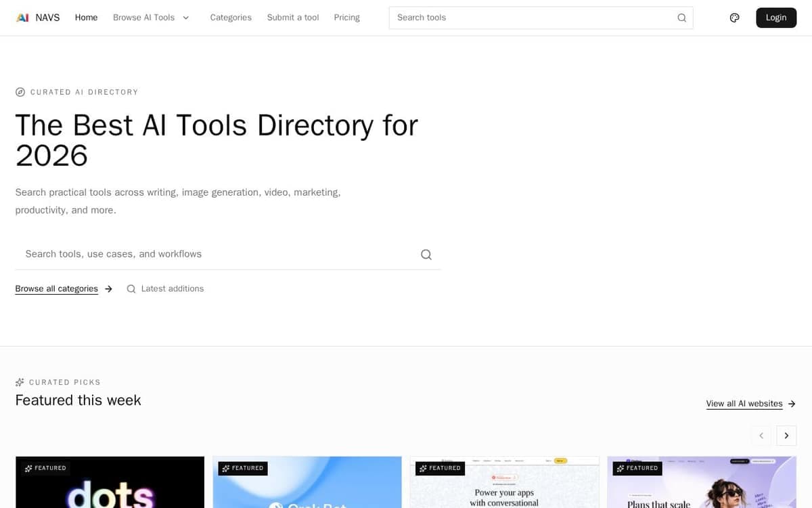
Task: Click the Login button
Action: click(776, 18)
